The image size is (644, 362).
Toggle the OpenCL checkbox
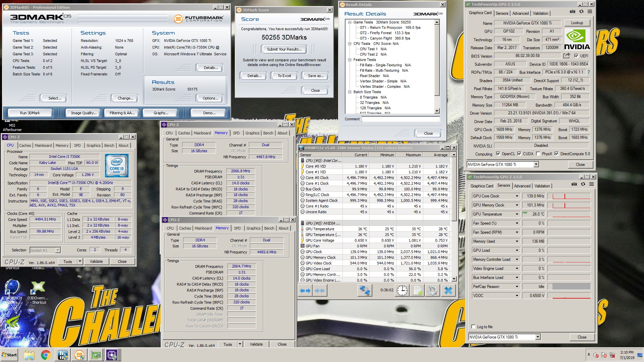498,154
